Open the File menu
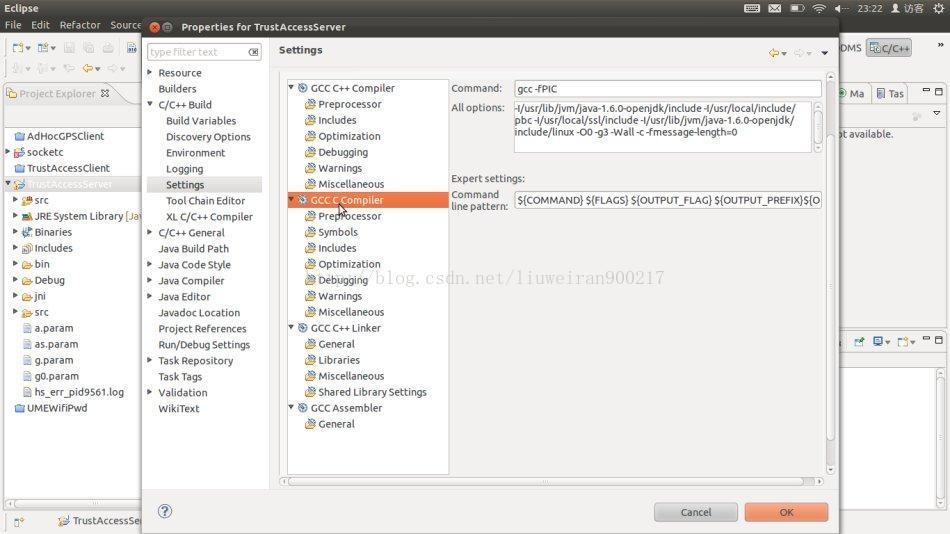Viewport: 950px width, 534px height. [x=13, y=25]
